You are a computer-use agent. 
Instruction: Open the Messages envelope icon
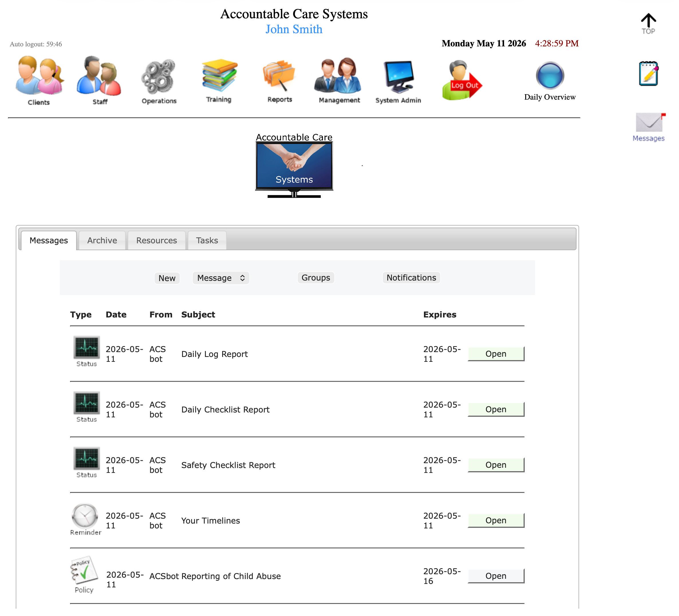pos(649,127)
